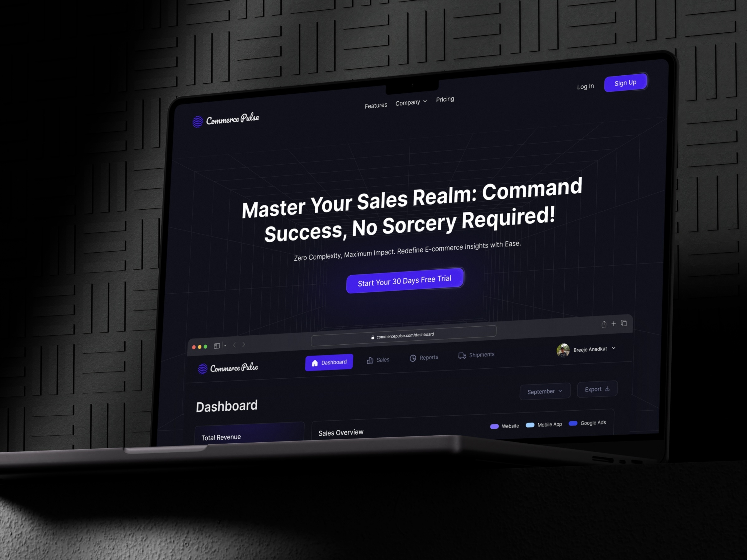Click the Sign Up button
This screenshot has width=747, height=560.
[625, 82]
